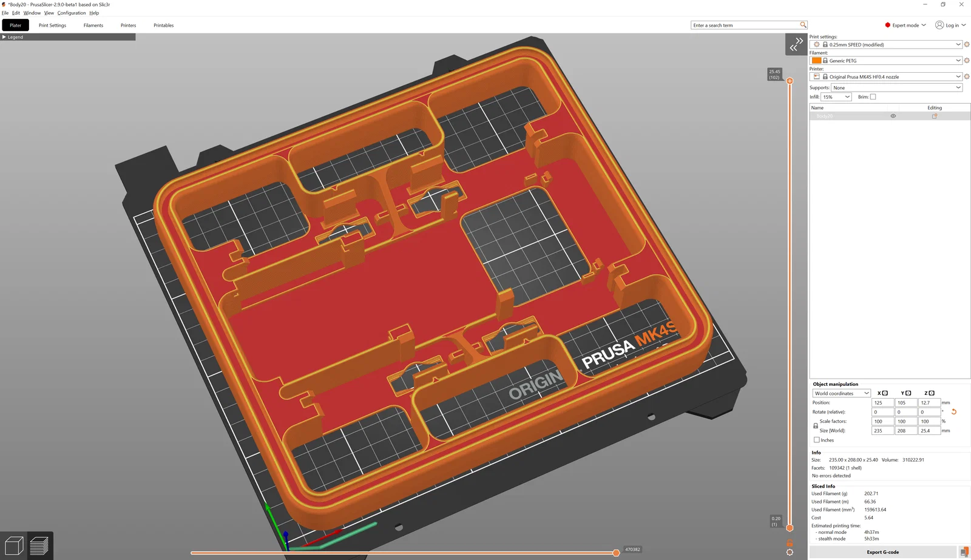Image resolution: width=971 pixels, height=560 pixels.
Task: Open the Help menu
Action: coord(94,13)
